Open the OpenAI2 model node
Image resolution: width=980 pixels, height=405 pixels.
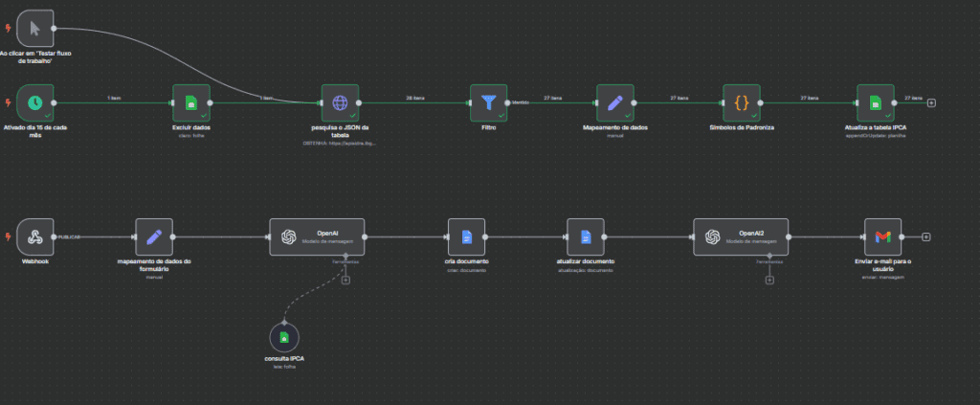click(x=741, y=236)
